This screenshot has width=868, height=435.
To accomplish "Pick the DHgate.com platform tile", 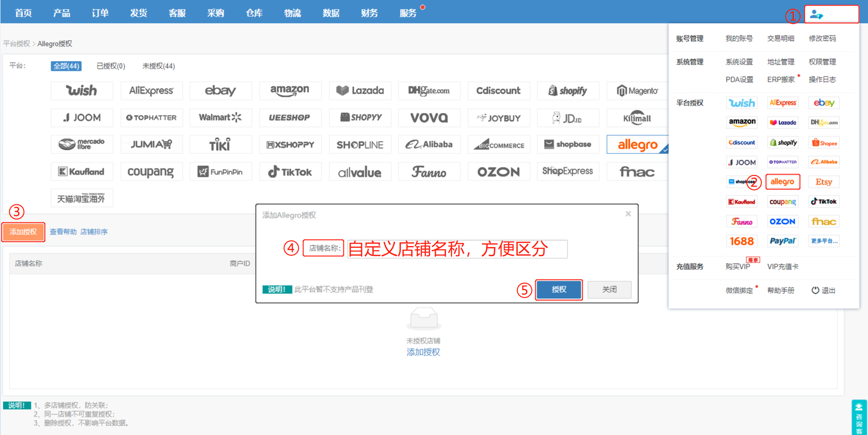I will coord(429,91).
